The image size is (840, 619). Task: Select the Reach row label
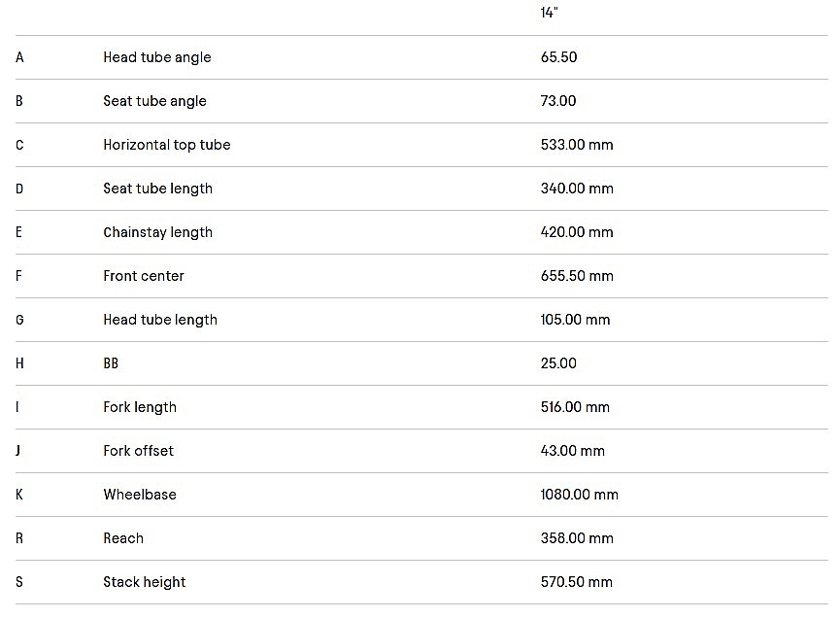pos(123,538)
